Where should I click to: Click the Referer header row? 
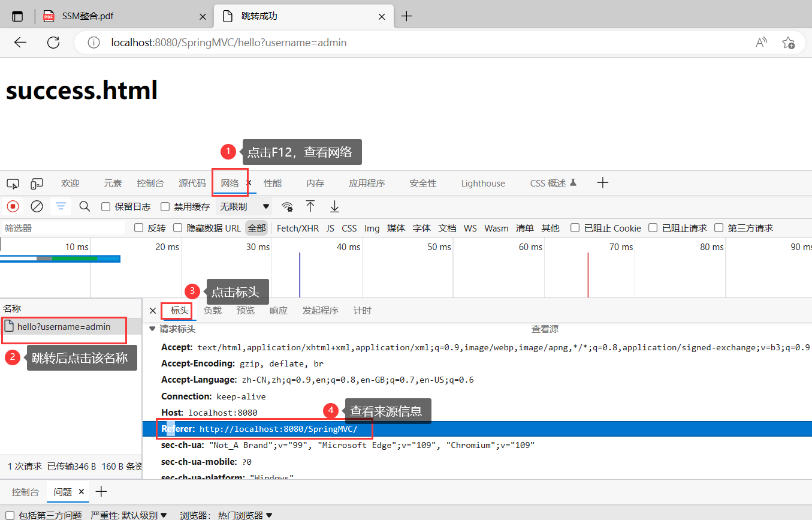[x=477, y=429]
